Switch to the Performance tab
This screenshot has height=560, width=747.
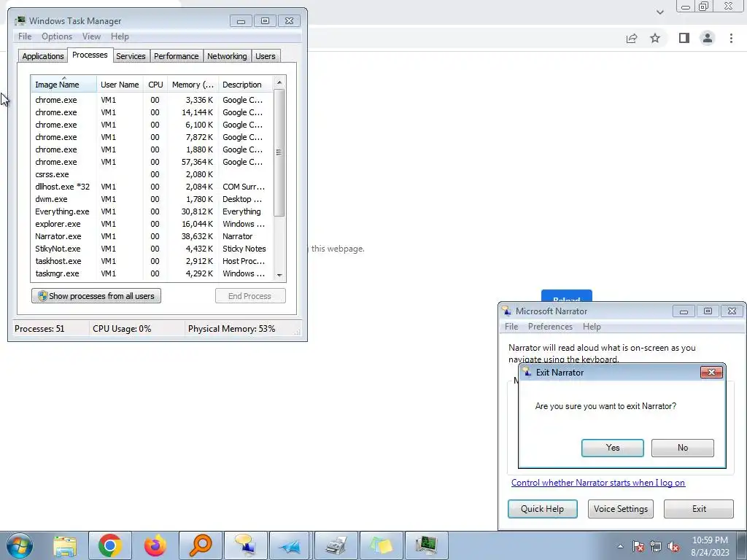click(x=176, y=56)
